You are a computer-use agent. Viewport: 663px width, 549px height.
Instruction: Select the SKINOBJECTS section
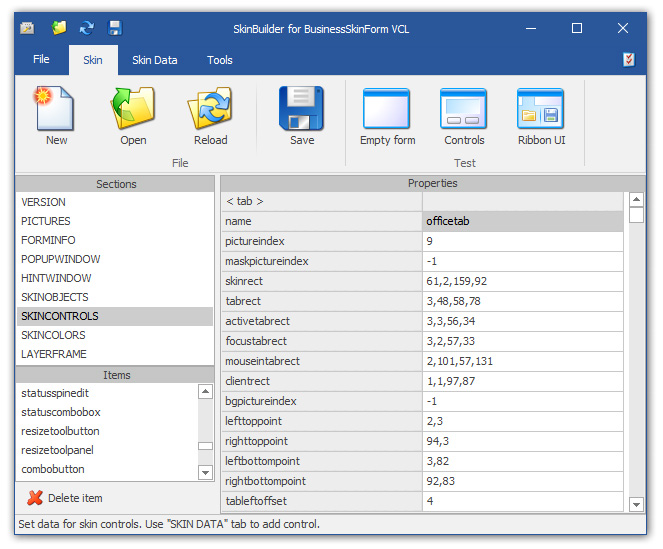click(x=115, y=297)
